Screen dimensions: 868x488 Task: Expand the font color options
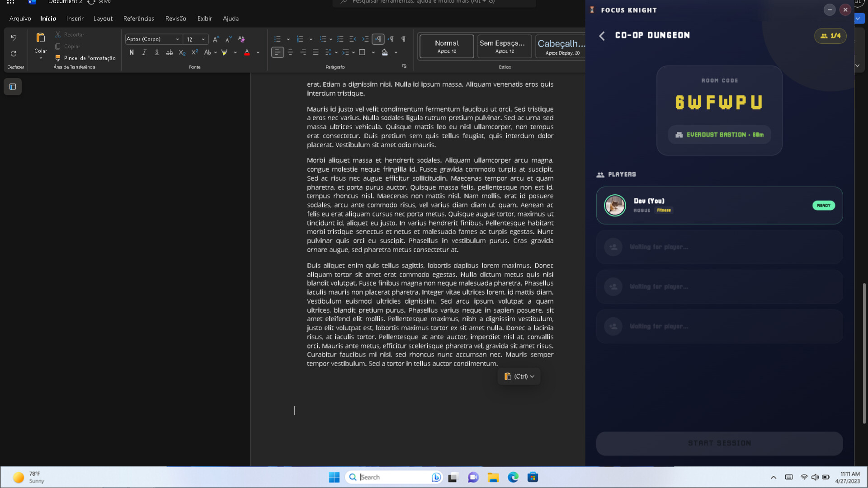click(x=258, y=52)
